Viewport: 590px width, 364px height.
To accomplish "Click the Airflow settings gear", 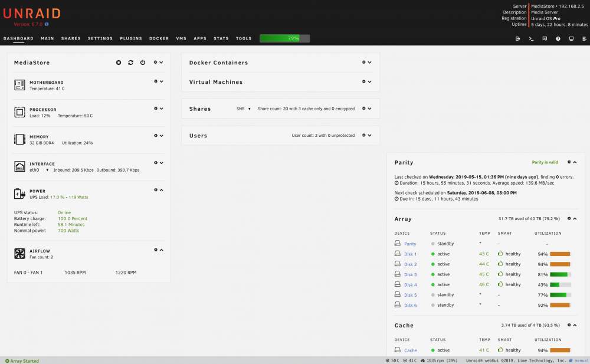I will click(x=156, y=250).
